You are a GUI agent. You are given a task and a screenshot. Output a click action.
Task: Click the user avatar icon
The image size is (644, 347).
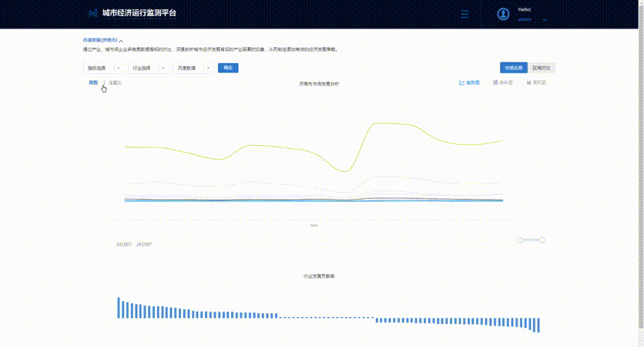coord(503,14)
